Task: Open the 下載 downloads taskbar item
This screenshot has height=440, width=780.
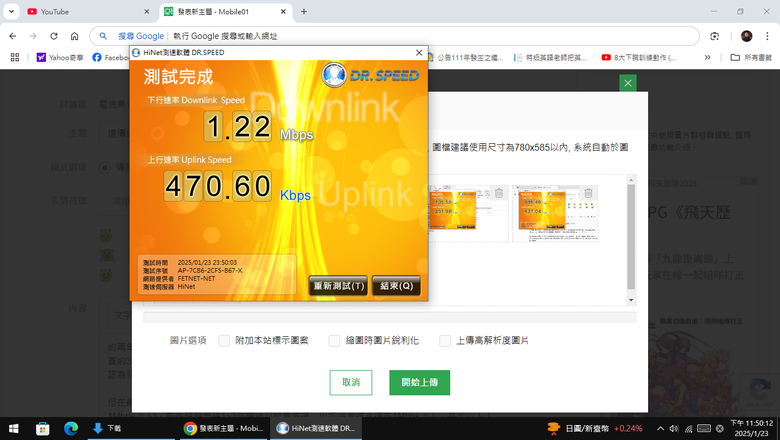Action: (130, 428)
